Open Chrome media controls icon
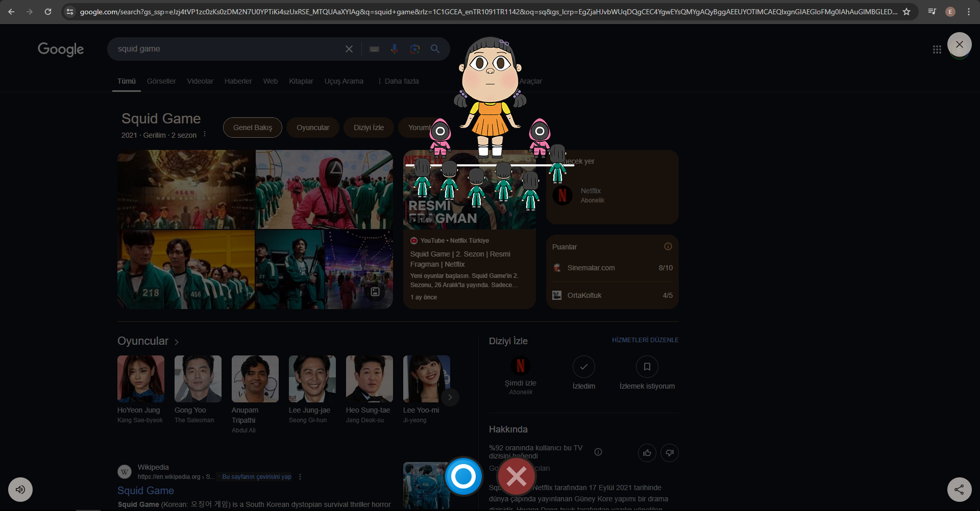This screenshot has width=980, height=511. point(932,12)
